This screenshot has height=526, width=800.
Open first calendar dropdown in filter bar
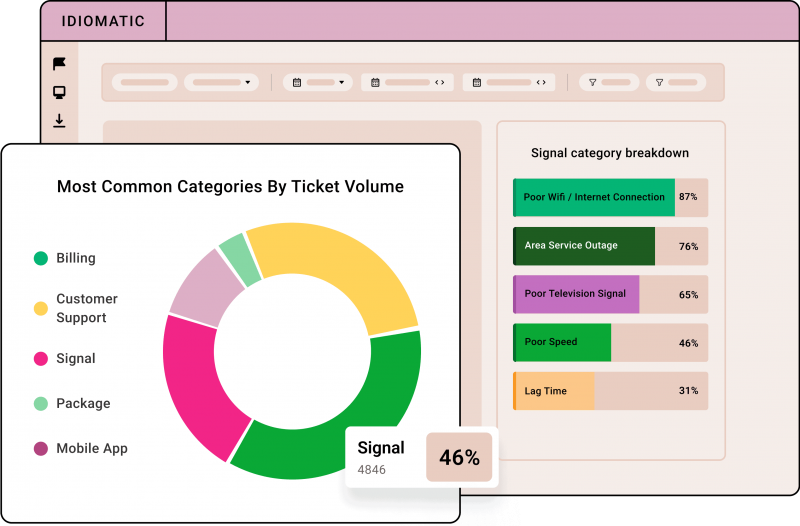click(317, 82)
